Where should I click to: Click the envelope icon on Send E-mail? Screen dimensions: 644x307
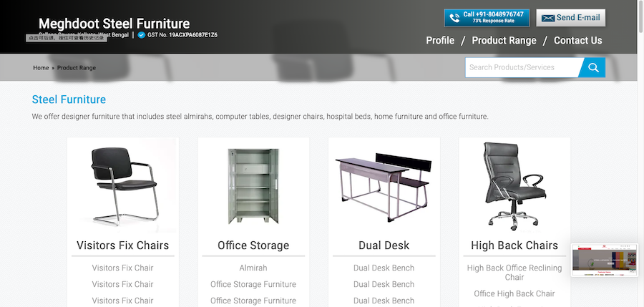point(548,18)
